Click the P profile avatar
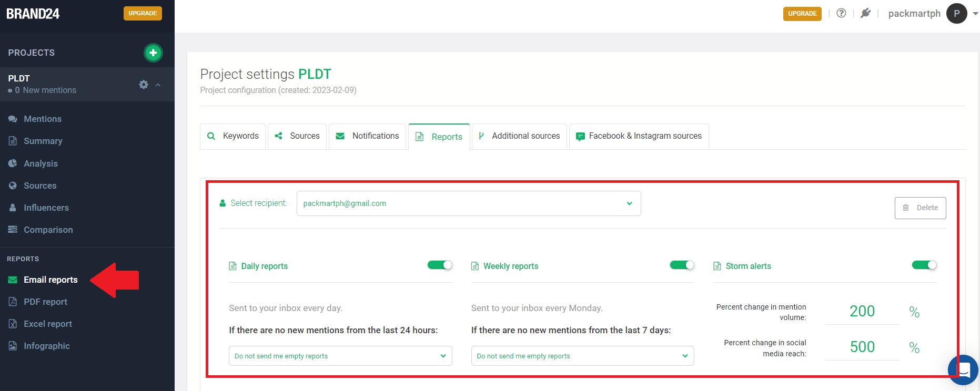 [957, 14]
